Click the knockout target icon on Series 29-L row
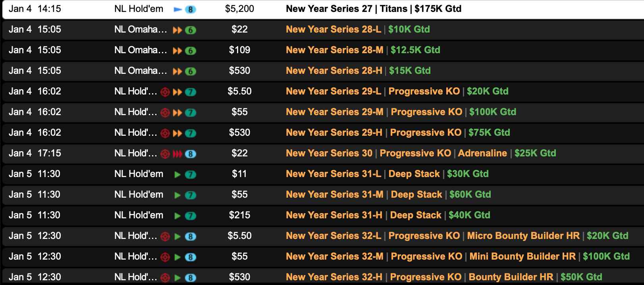This screenshot has height=285, width=644. [x=165, y=92]
